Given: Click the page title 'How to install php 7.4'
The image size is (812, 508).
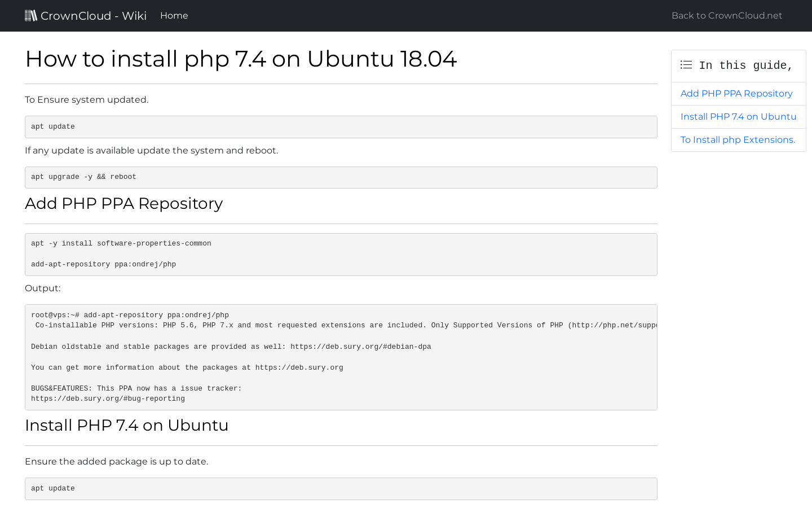Looking at the screenshot, I should coord(241,59).
